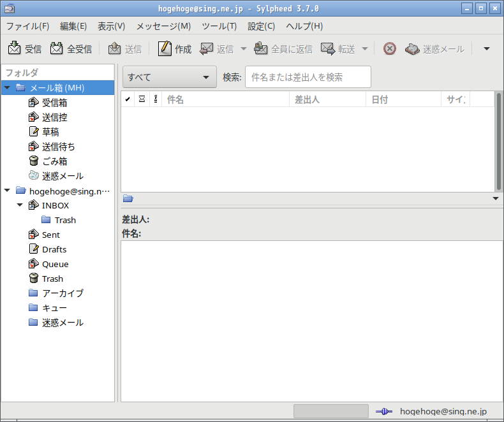The height and width of the screenshot is (422, 504).
Task: Open the toolbar overflow arrow
Action: click(x=487, y=49)
